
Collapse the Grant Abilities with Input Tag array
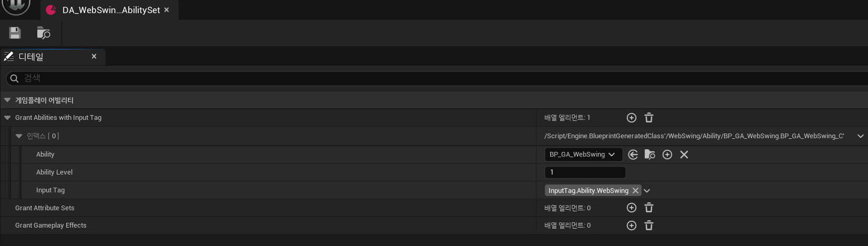coord(7,118)
